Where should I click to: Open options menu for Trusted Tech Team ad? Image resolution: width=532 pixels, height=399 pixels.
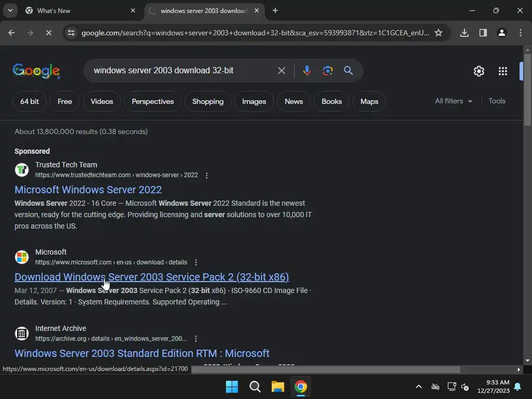coord(207,176)
